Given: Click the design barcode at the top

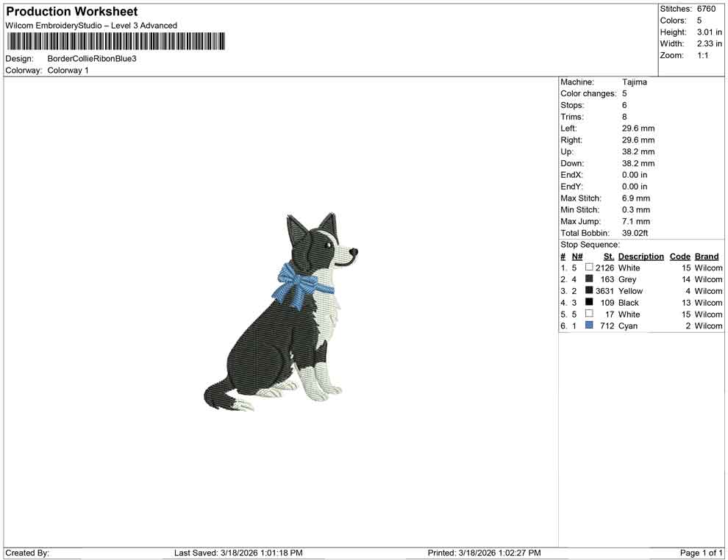Looking at the screenshot, I should pyautogui.click(x=115, y=41).
